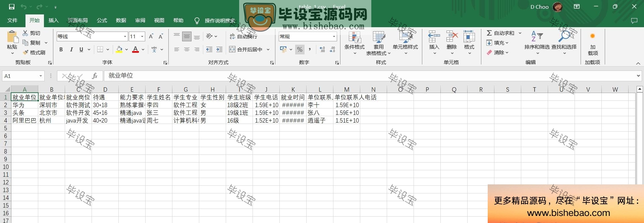Click the Paste clipboard icon
The image size is (644, 223).
12,36
